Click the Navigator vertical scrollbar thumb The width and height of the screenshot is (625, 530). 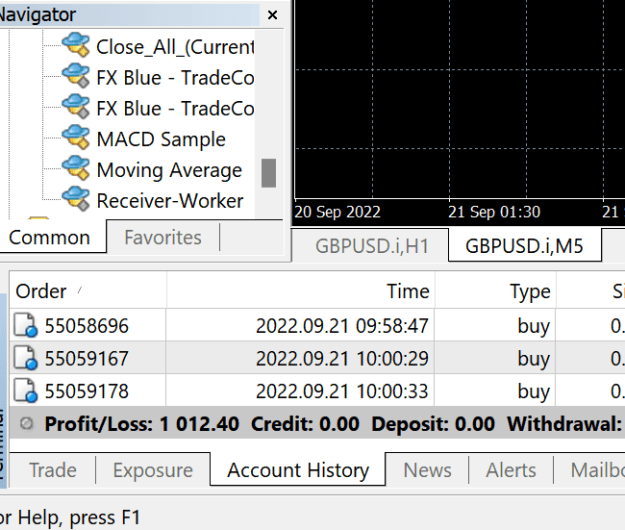click(269, 173)
